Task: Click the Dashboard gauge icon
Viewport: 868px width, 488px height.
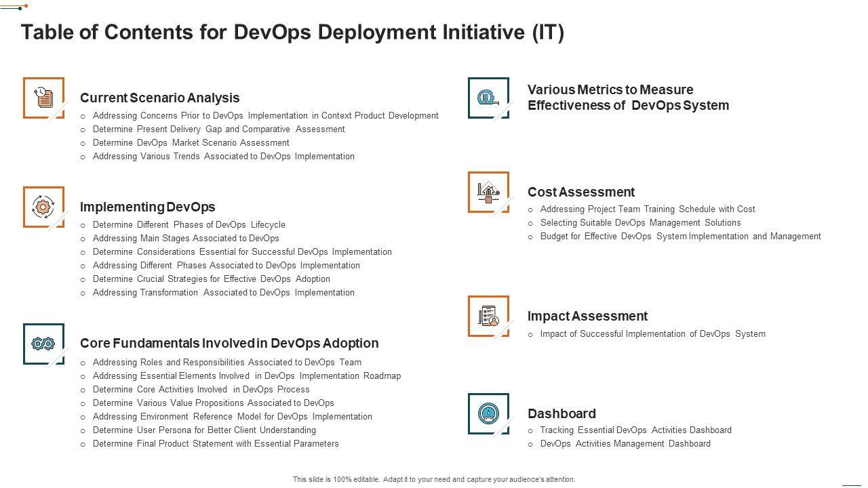Action: pos(488,413)
